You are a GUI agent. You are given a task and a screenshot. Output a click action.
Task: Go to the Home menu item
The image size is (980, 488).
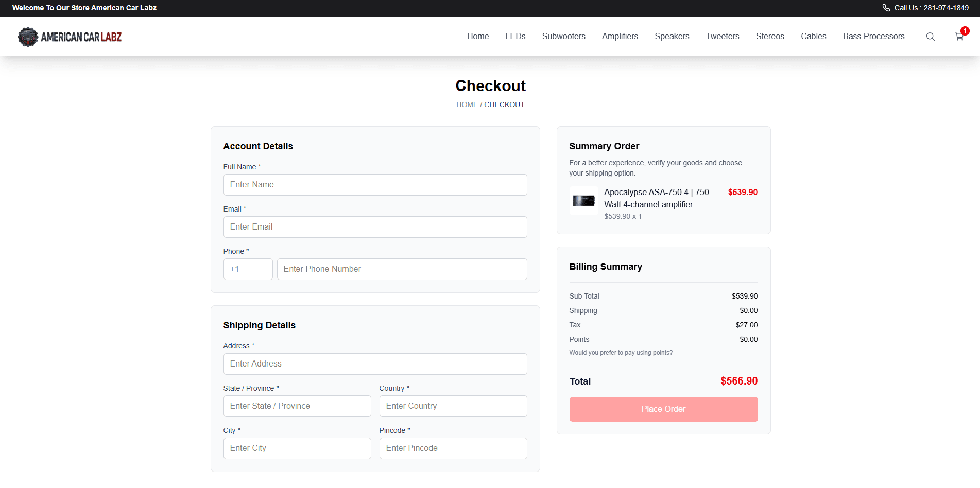478,36
